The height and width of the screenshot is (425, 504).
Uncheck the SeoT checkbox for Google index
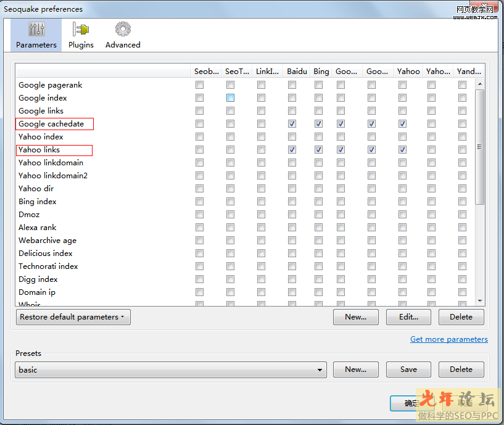(x=230, y=97)
